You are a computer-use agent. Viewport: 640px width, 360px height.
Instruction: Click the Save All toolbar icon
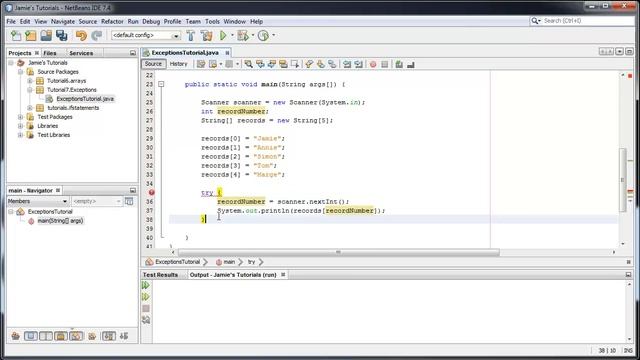coord(62,36)
